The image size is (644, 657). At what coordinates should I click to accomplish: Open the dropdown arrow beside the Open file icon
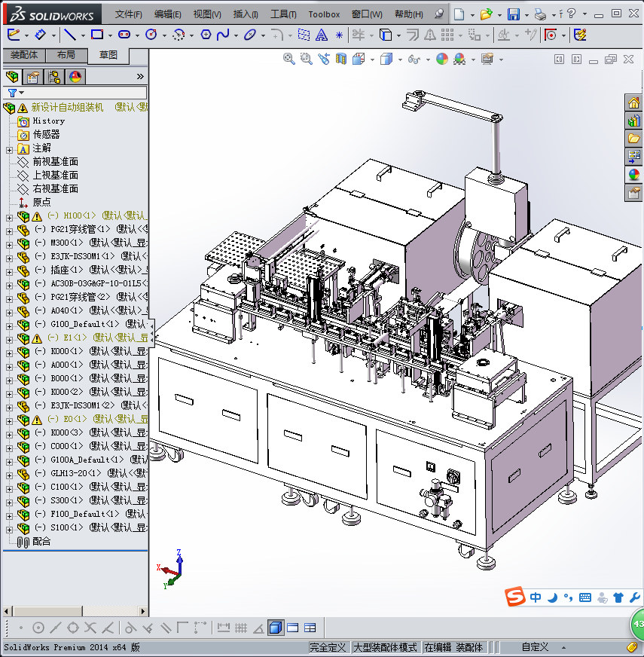498,14
